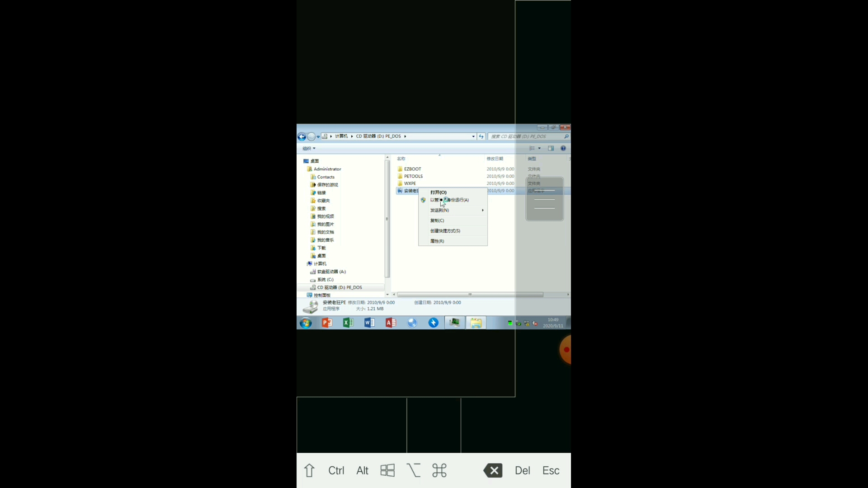Toggle the Ctrl modifier key
Screen dimensions: 868x488
coord(336,470)
